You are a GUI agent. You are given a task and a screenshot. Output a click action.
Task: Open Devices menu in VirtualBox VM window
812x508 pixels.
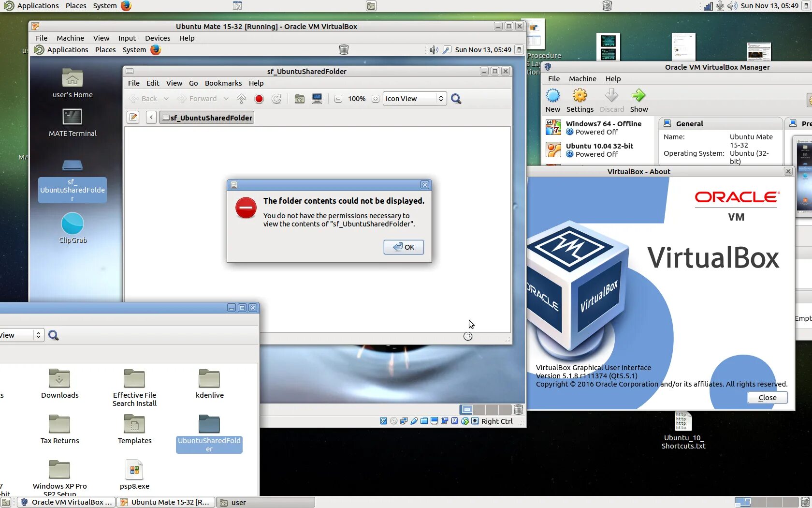pos(158,38)
